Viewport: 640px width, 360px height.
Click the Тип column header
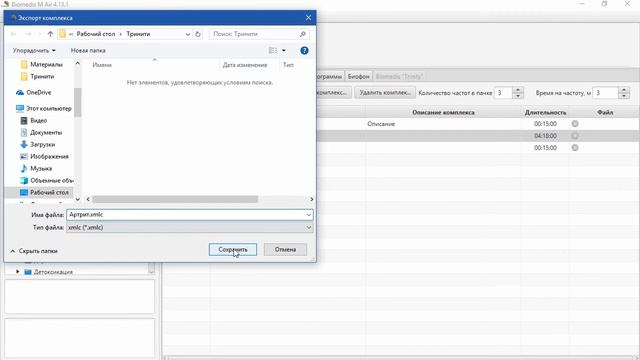click(288, 65)
